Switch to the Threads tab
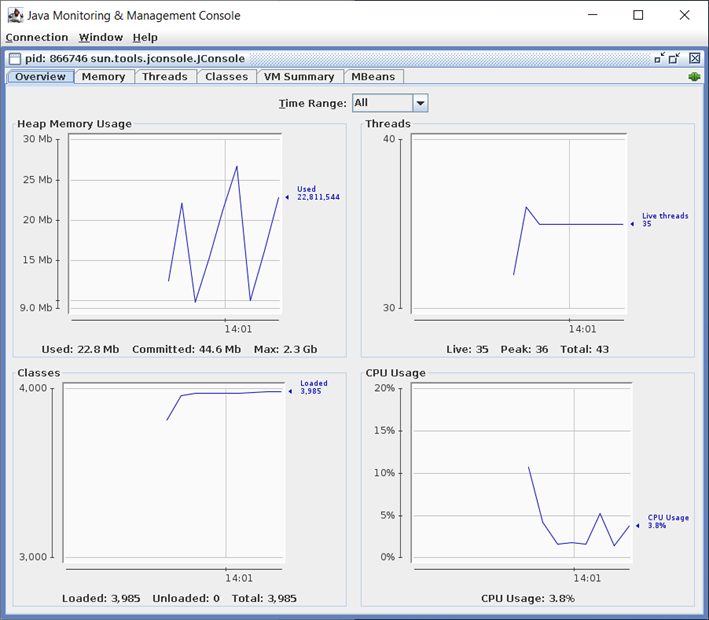Viewport: 709px width, 620px height. pyautogui.click(x=164, y=77)
